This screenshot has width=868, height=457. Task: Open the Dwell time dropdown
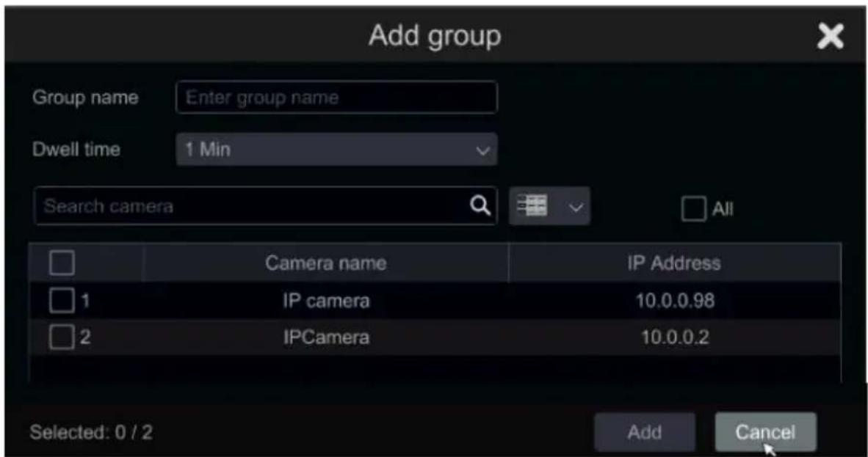tap(336, 150)
